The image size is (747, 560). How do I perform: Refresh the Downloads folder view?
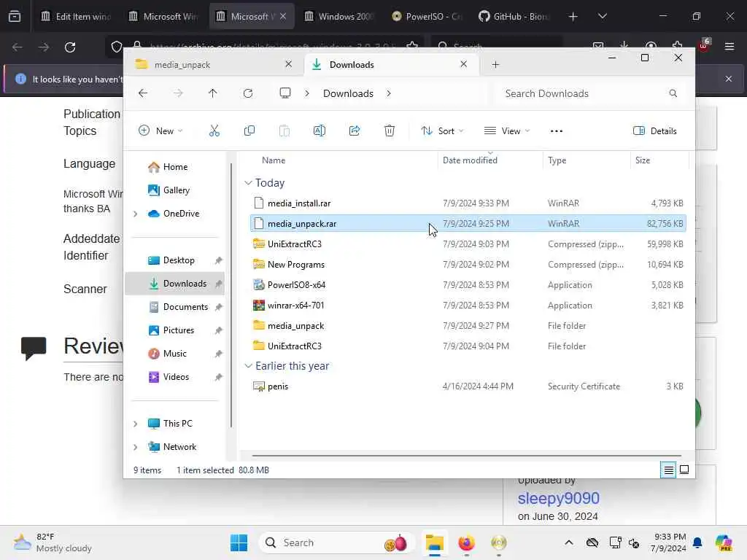pyautogui.click(x=248, y=93)
